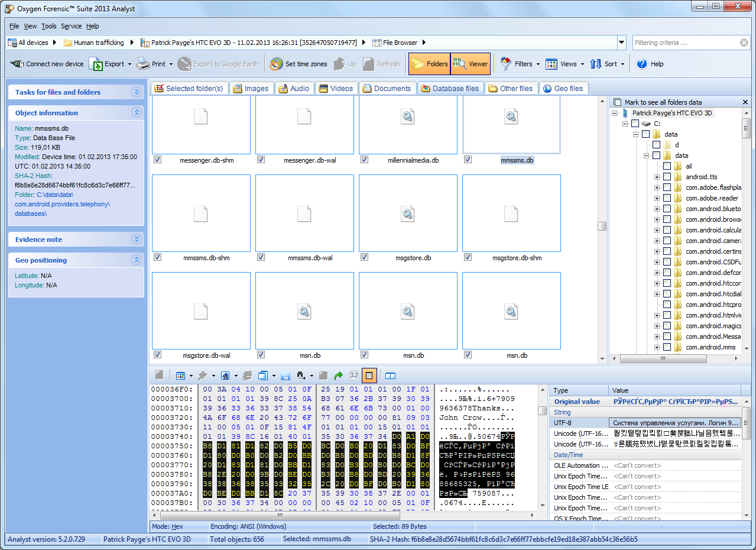756x550 pixels.
Task: Toggle the messenger.db-shm file checkbox
Action: (157, 160)
